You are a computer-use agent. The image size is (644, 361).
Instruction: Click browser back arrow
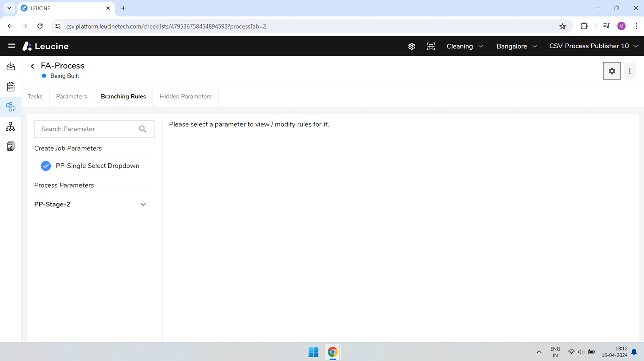coord(10,26)
